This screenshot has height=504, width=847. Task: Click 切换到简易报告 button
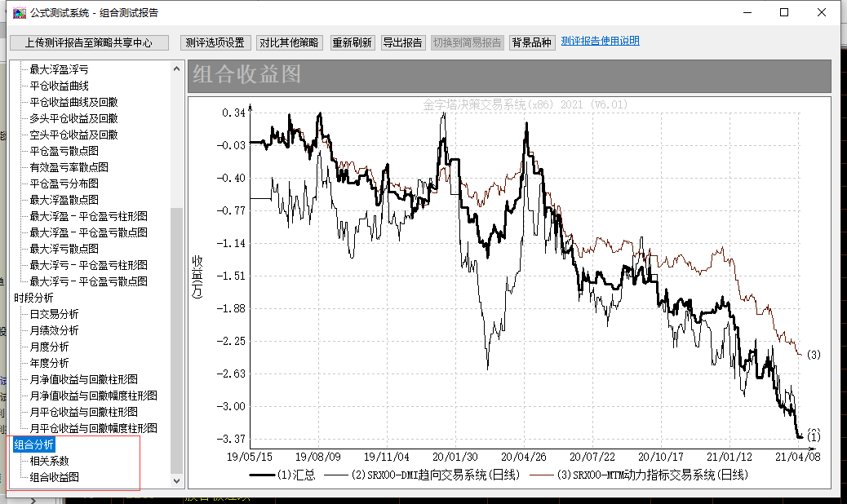coord(468,42)
